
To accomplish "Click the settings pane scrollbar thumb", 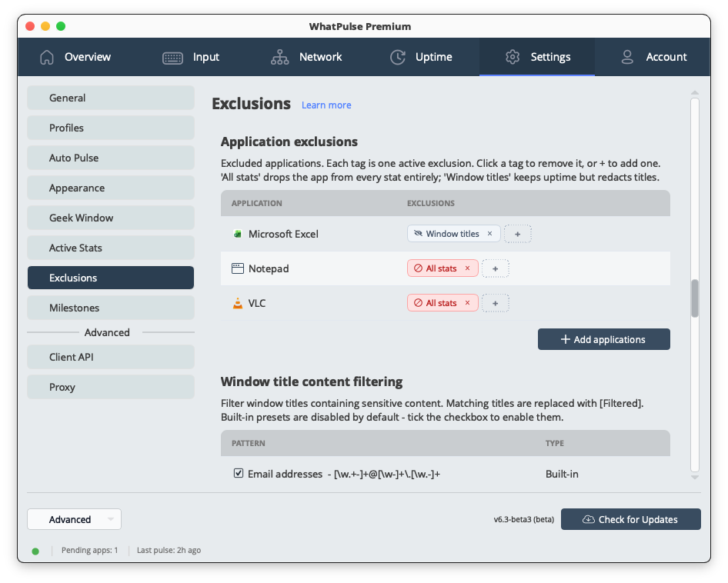I will (695, 298).
